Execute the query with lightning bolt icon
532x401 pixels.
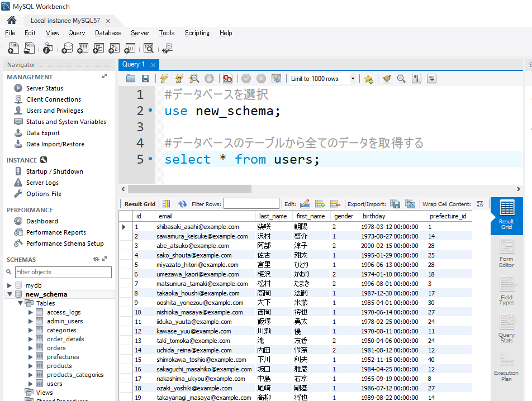[164, 79]
